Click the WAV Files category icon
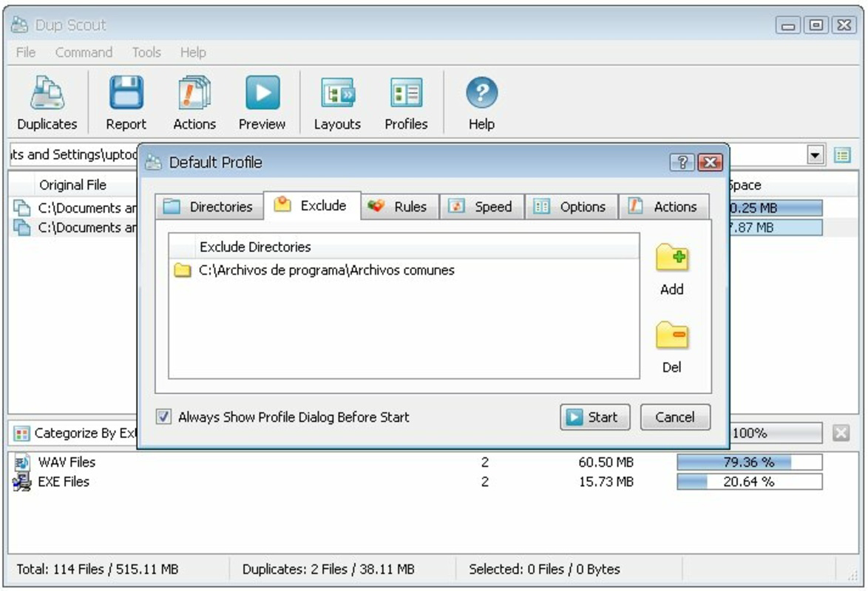 point(21,462)
